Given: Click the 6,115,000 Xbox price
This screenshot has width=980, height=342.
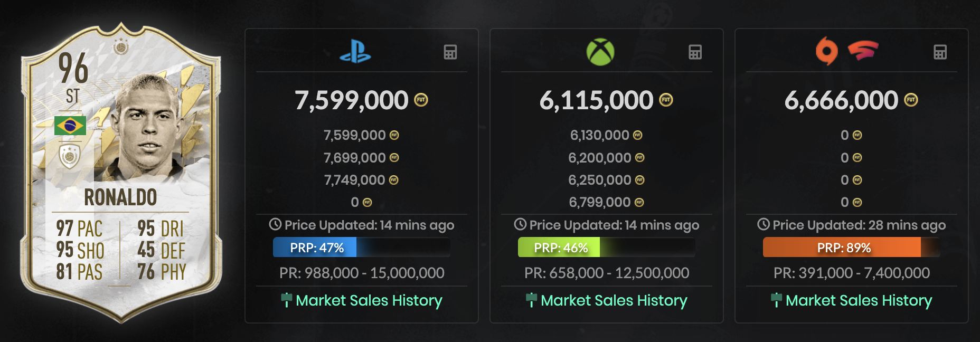Looking at the screenshot, I should click(596, 100).
